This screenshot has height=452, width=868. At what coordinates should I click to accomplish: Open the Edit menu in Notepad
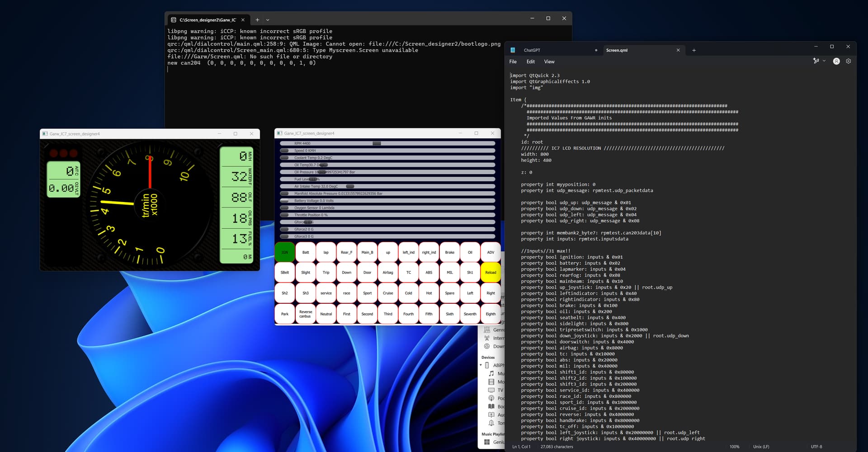[x=531, y=61]
